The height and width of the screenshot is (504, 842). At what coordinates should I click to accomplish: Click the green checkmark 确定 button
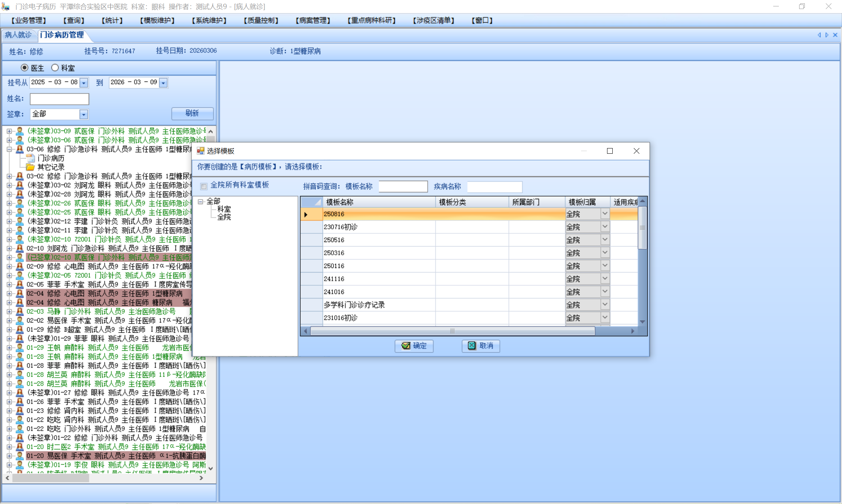414,346
